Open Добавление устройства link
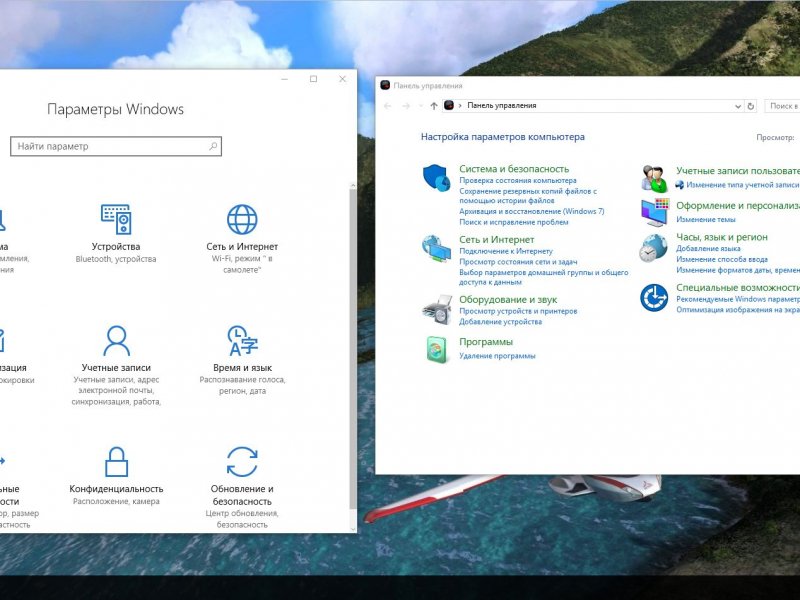Screen dimensions: 800x600 point(501,321)
